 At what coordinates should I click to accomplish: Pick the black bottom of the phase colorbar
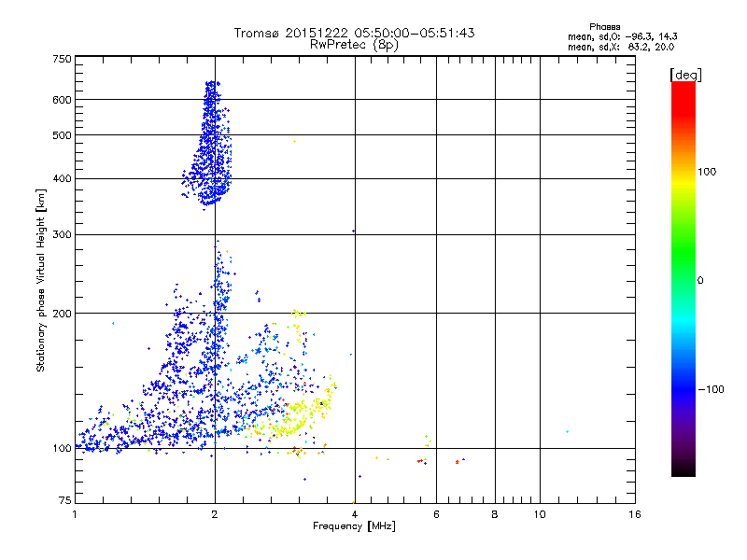(684, 470)
